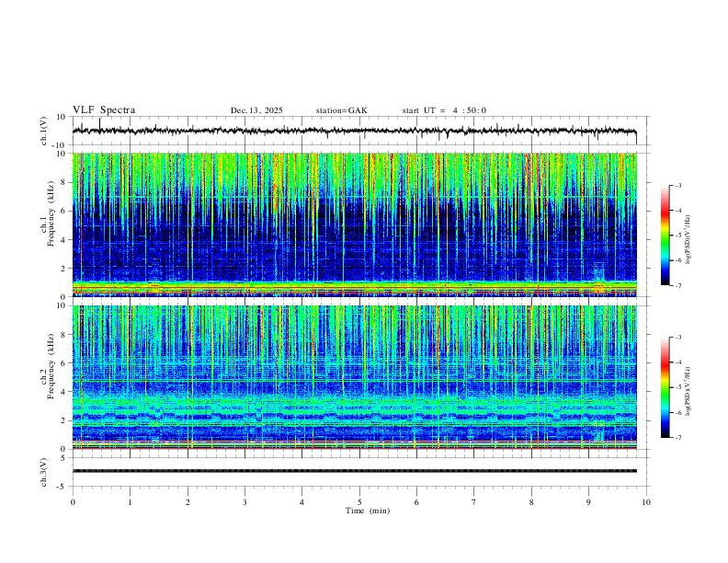This screenshot has height=563, width=728.
Task: Click time axis tick label "2"
Action: click(188, 502)
